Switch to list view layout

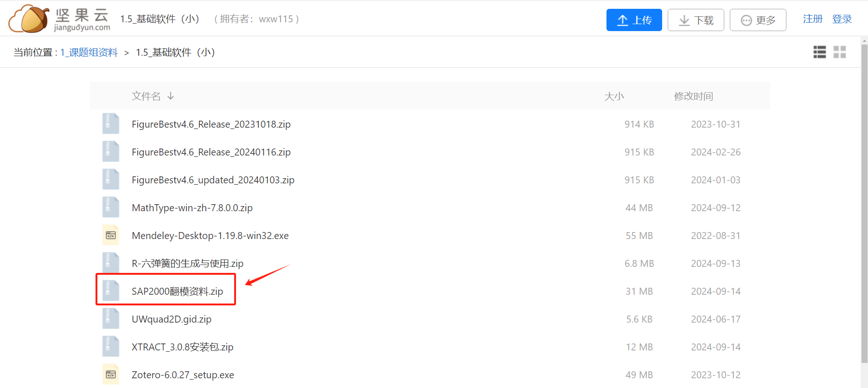[x=819, y=52]
